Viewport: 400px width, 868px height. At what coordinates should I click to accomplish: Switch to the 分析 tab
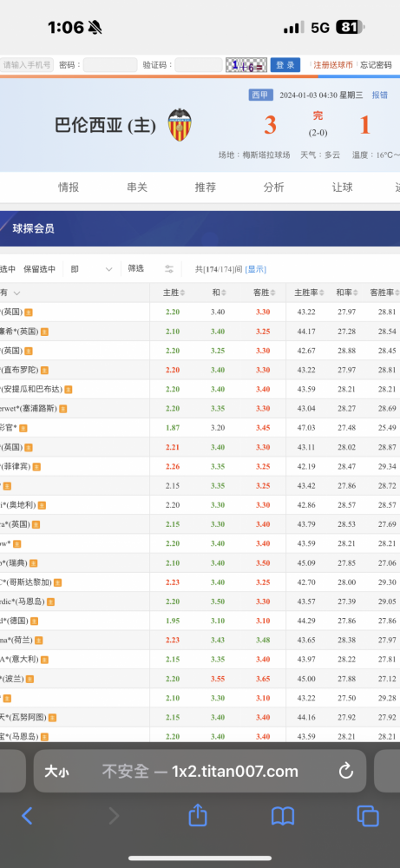274,187
